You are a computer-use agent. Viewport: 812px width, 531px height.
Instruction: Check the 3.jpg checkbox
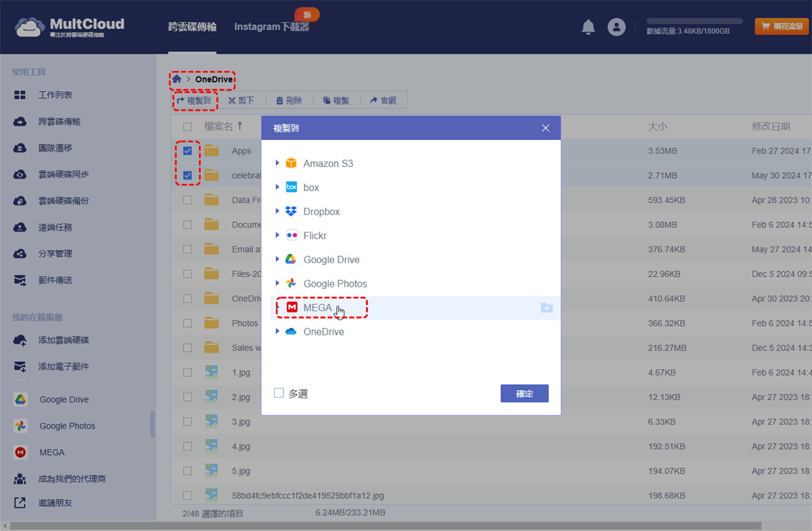[187, 421]
